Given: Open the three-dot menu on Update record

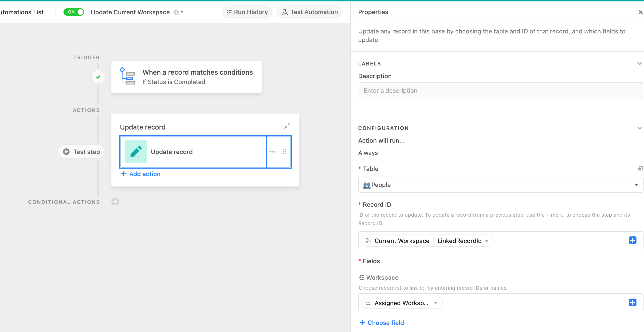Looking at the screenshot, I should [x=272, y=152].
